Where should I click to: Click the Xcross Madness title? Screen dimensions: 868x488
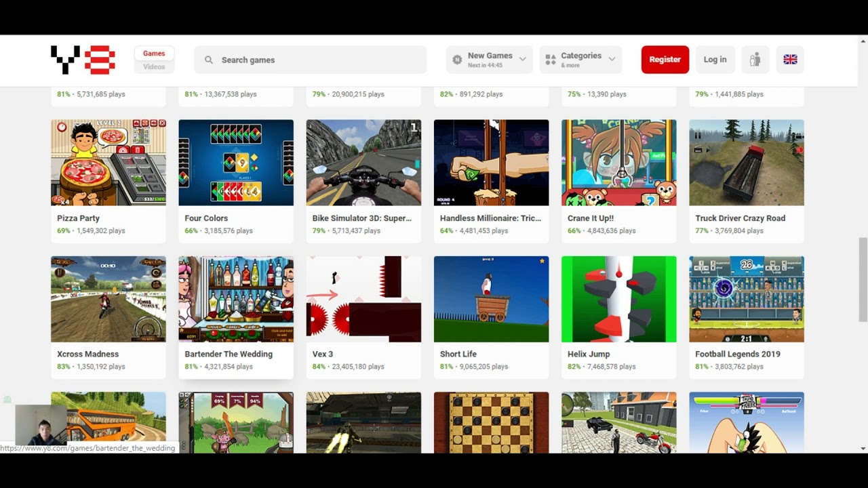(87, 354)
